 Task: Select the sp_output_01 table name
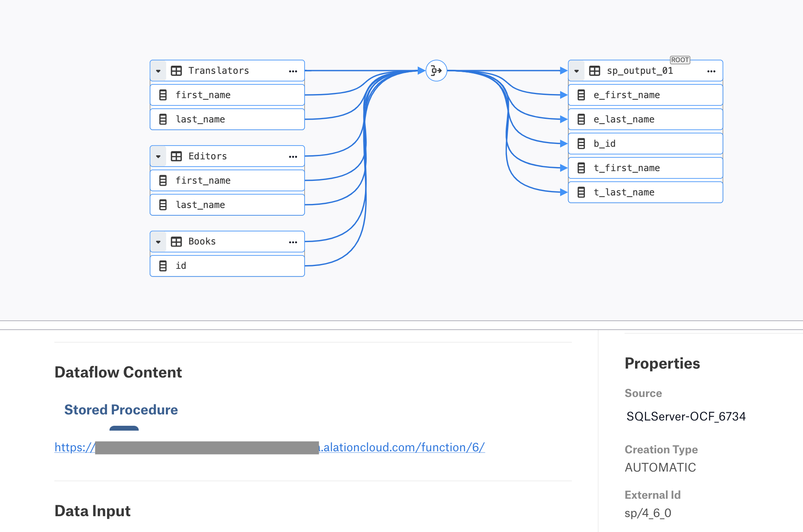coord(640,71)
